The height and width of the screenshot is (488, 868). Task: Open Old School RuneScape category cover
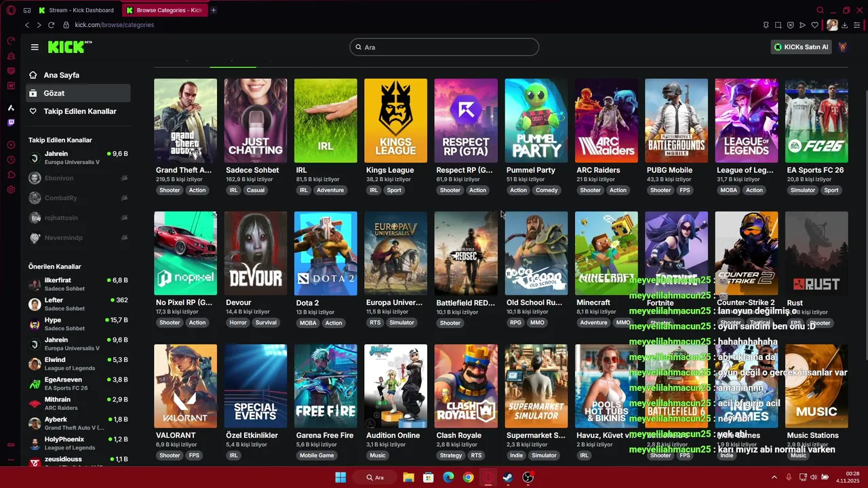click(536, 253)
